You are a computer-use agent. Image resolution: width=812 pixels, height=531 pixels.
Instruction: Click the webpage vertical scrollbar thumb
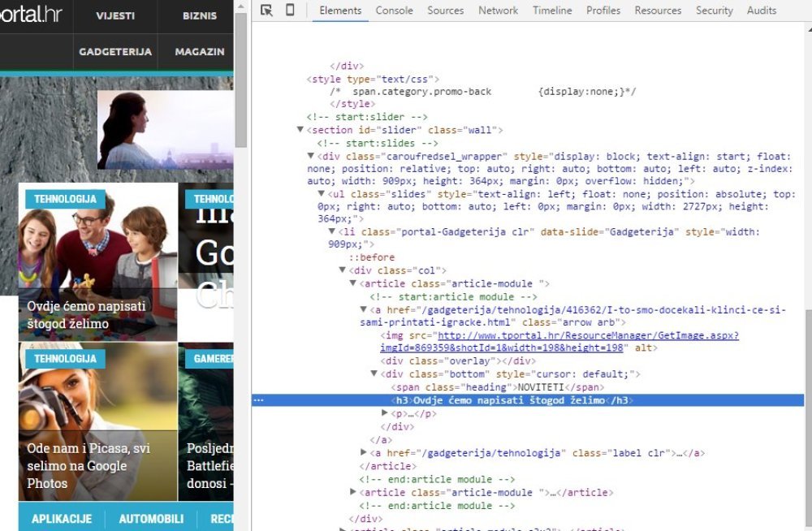pyautogui.click(x=240, y=80)
